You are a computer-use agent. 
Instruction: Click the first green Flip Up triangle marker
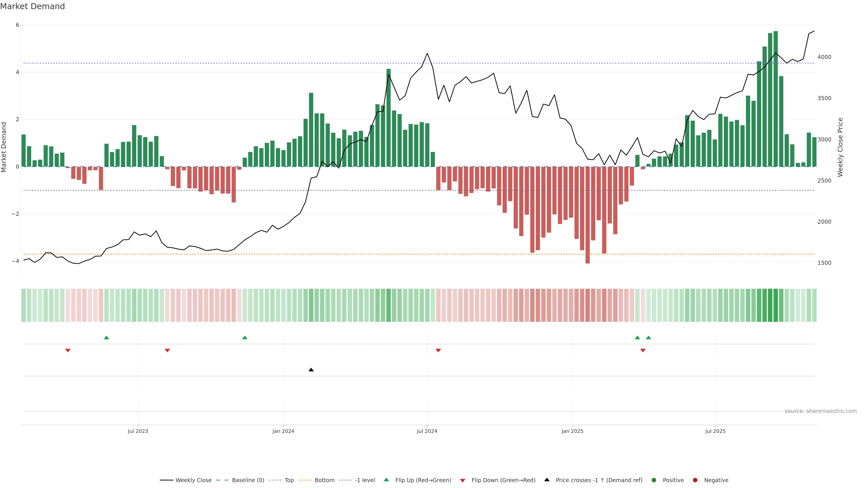(x=106, y=338)
